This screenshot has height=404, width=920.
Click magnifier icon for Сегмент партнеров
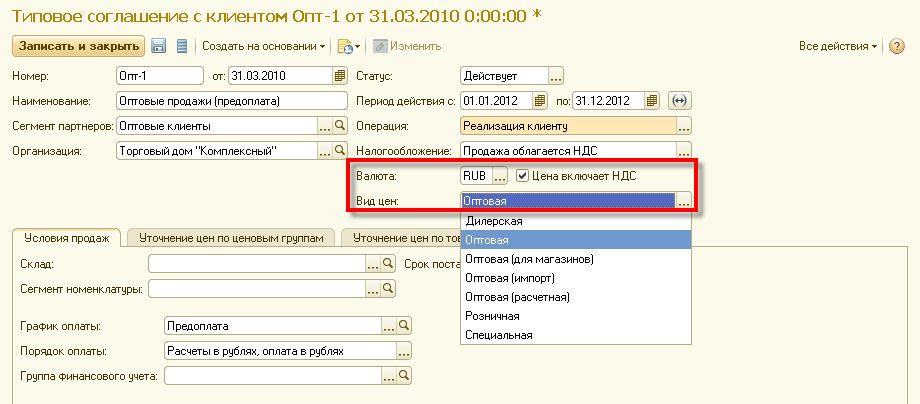tap(339, 126)
